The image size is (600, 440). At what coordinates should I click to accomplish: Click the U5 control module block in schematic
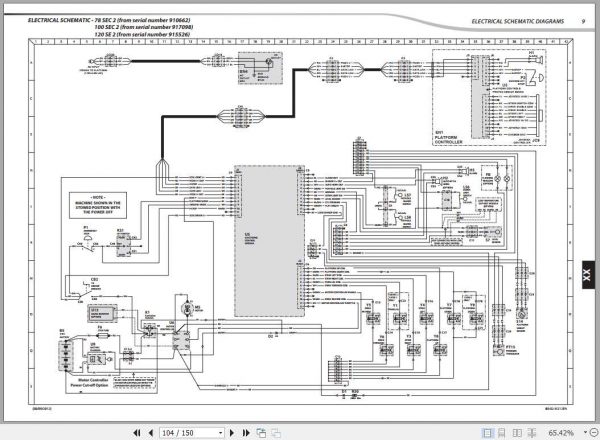269,241
